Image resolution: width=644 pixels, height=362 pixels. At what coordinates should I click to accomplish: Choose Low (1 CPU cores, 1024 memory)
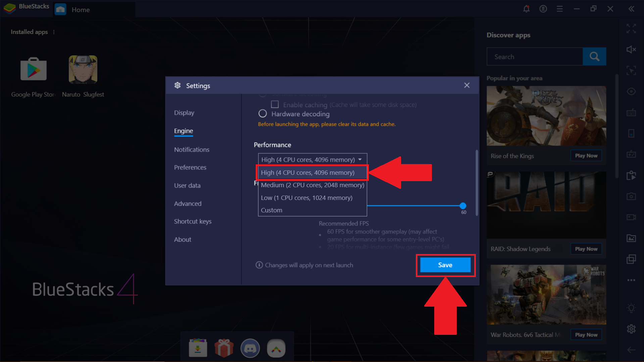pos(312,198)
